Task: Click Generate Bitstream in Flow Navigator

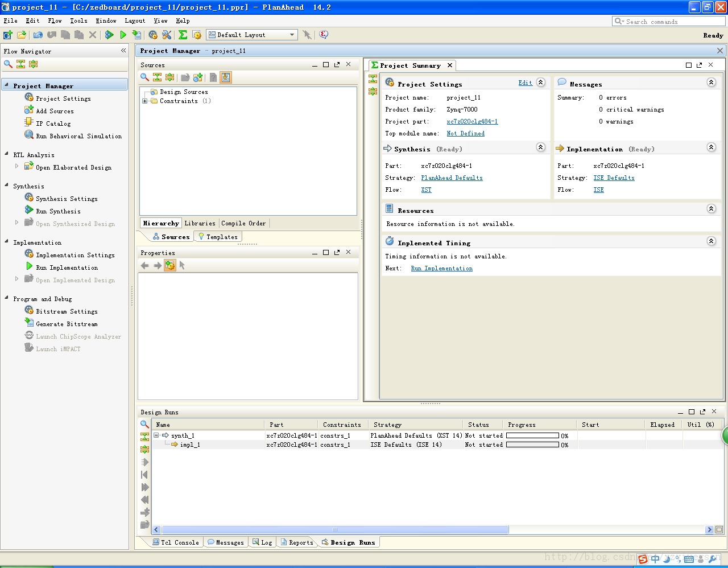Action: [x=67, y=324]
